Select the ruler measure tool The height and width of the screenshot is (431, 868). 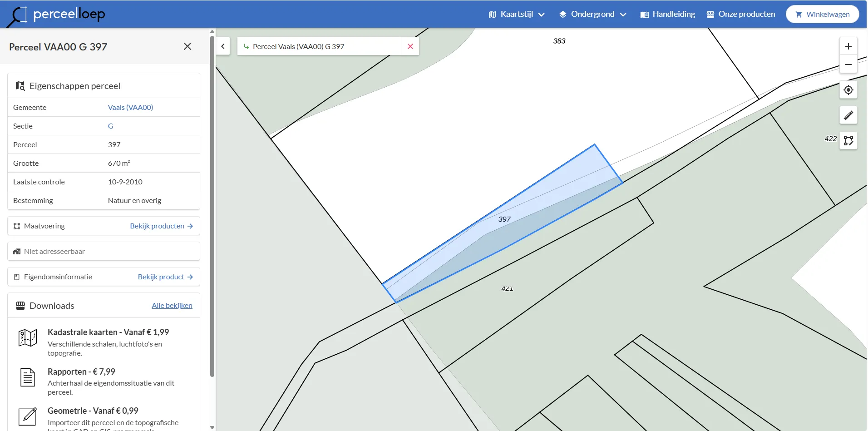click(848, 115)
